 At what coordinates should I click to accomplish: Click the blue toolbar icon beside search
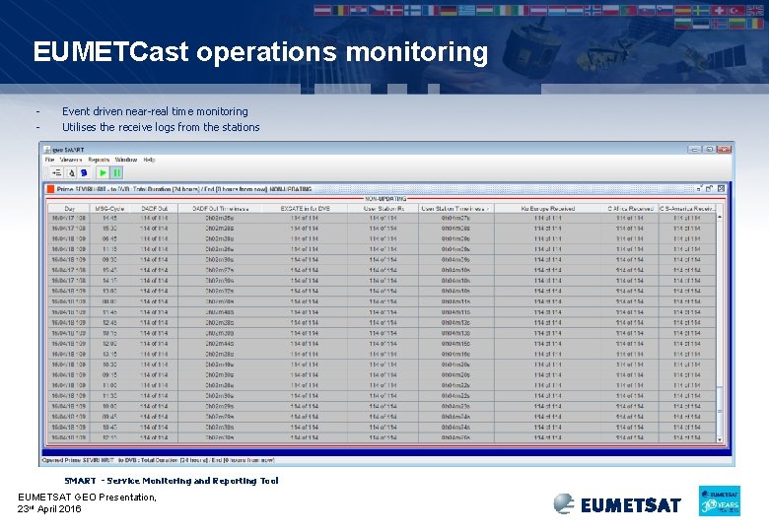tap(85, 173)
